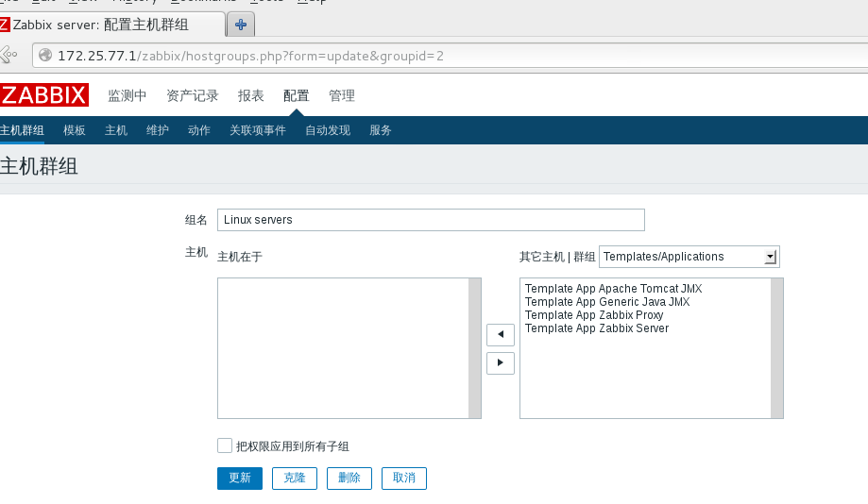Click scrollbar of the hosts-in-group list

coord(475,348)
